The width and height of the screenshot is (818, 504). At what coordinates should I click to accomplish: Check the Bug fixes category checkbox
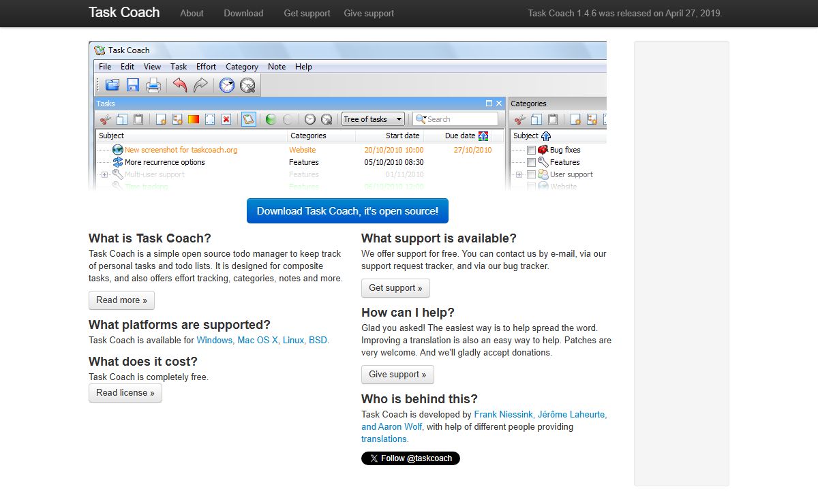click(532, 151)
